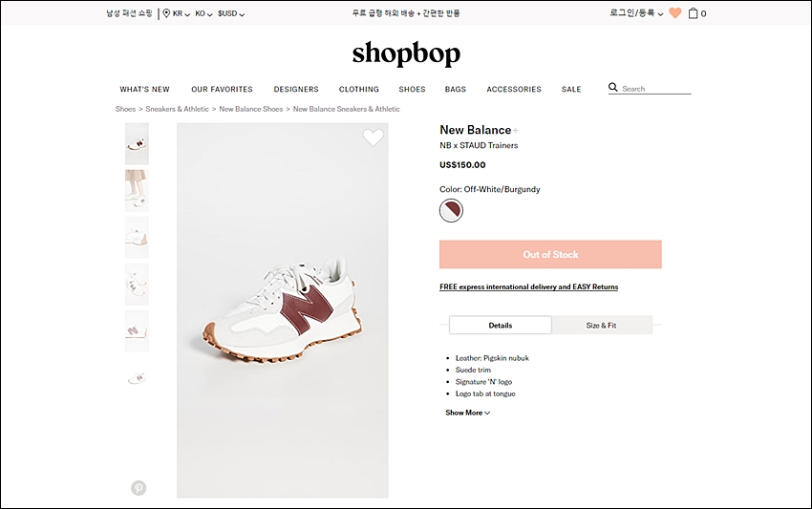Open the KO language dropdown
Viewport: 812px width, 509px height.
coord(203,13)
